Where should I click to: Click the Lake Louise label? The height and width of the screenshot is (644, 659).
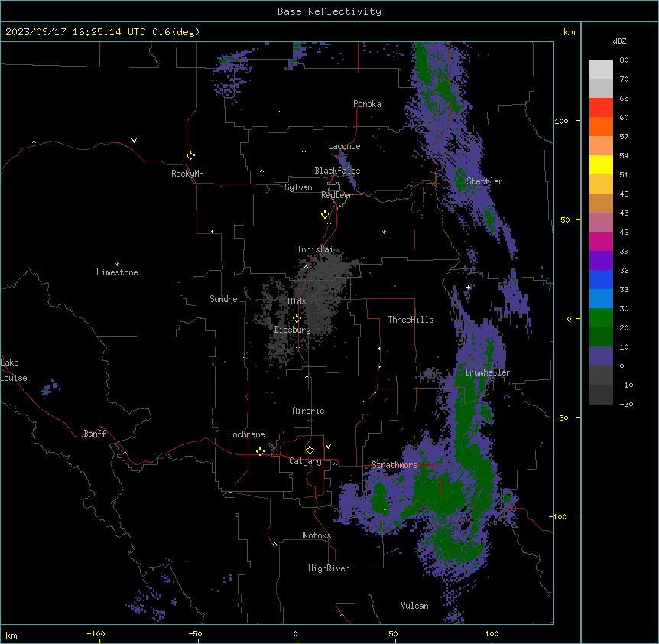[x=14, y=370]
